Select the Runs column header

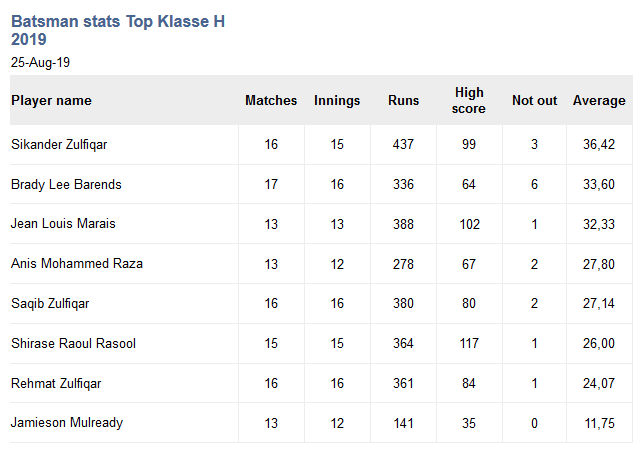tap(403, 100)
